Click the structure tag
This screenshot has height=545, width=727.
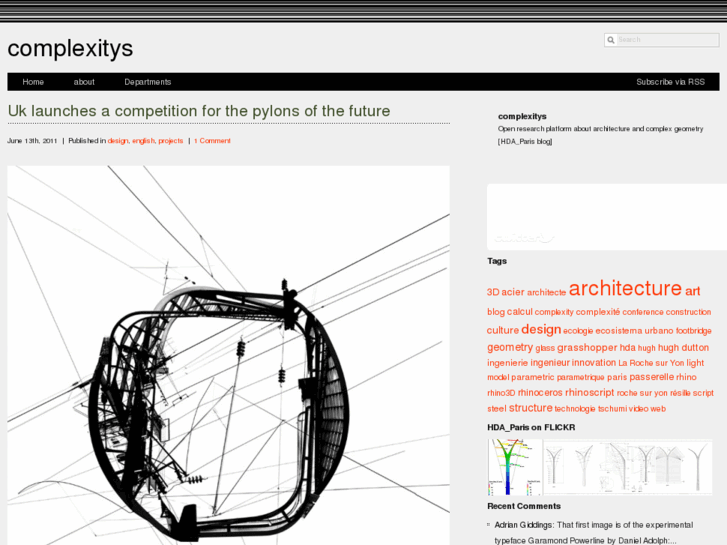[x=530, y=408]
